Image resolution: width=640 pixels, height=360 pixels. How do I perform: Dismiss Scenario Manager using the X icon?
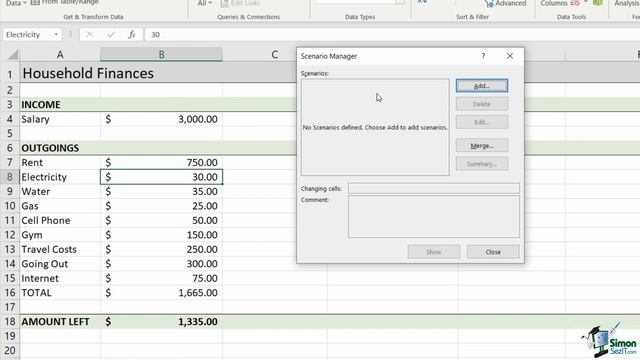[x=510, y=56]
